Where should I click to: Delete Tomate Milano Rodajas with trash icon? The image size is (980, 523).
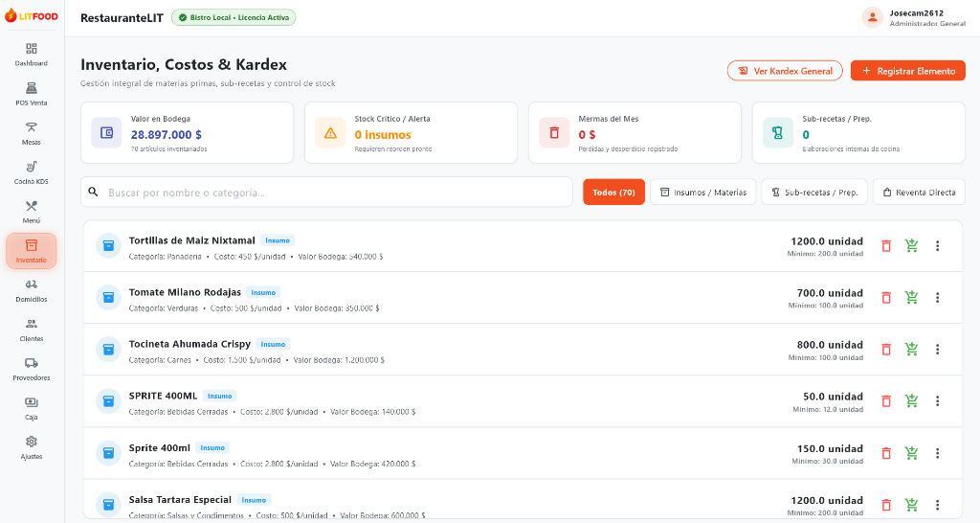[x=886, y=298]
